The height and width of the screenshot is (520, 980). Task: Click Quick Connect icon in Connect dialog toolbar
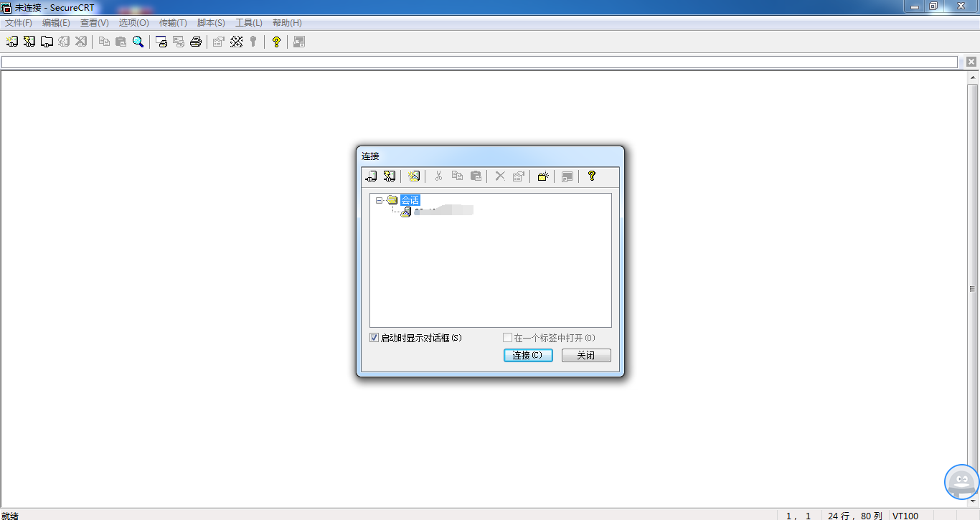coord(390,176)
